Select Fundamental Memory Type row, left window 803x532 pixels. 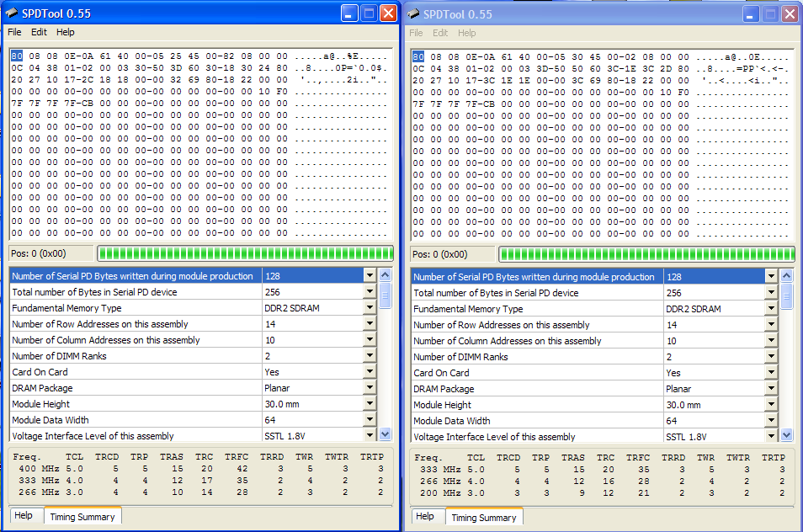coord(193,308)
